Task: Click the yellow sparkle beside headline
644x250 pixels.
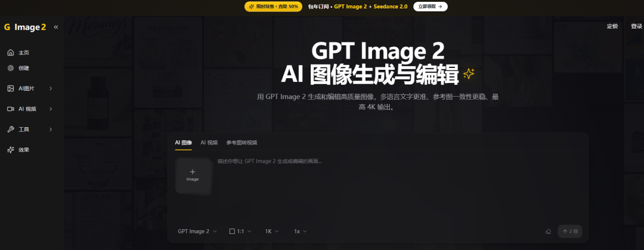Action: (469, 73)
